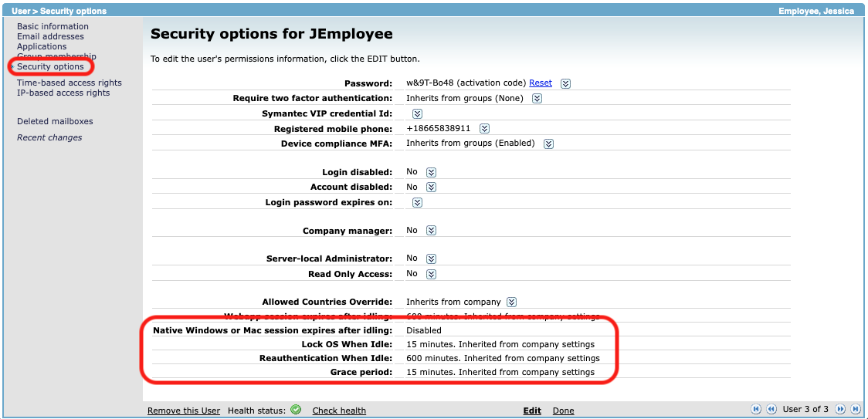Expand the Registered mobile phone chevron
Screen dimensions: 868x419
click(x=484, y=128)
